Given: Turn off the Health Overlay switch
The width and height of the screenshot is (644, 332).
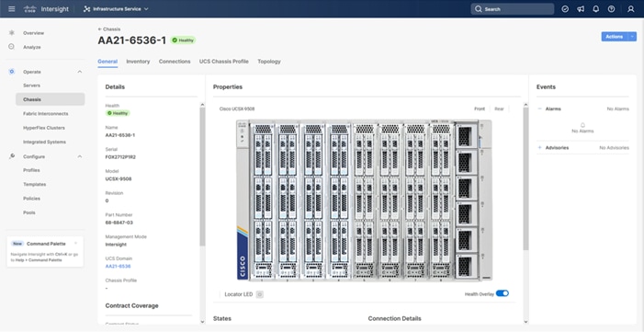Looking at the screenshot, I should click(x=503, y=293).
